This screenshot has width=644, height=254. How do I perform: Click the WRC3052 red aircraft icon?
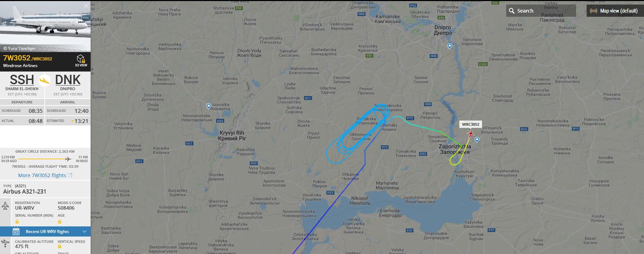[x=470, y=133]
